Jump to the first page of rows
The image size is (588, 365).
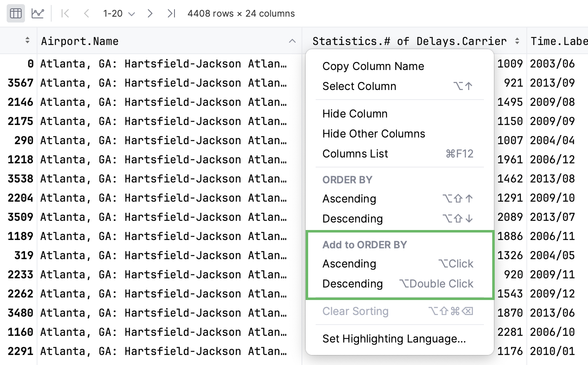(x=65, y=13)
